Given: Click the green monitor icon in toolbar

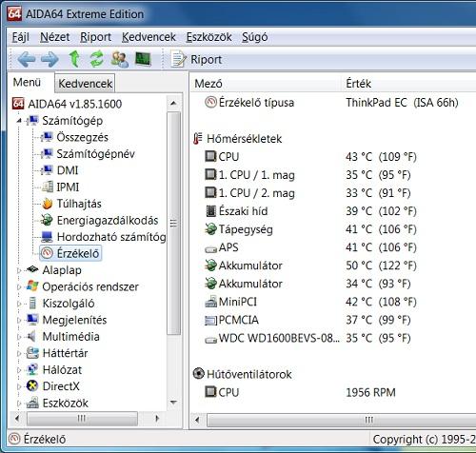Looking at the screenshot, I should click(x=143, y=59).
